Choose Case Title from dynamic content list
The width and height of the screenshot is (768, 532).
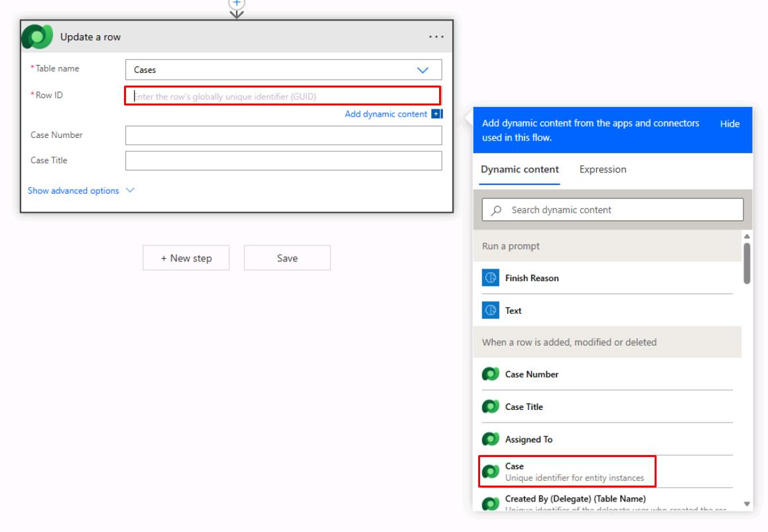608,407
